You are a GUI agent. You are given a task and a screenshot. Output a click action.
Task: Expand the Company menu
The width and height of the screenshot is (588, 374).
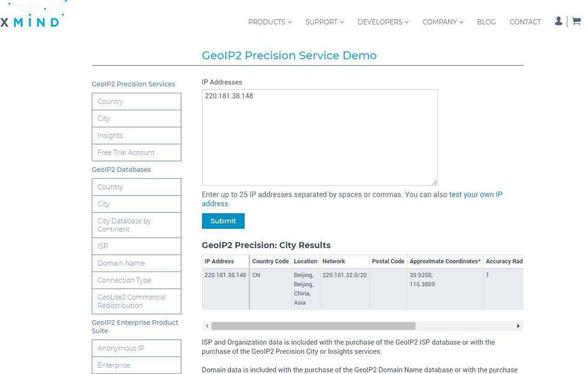(443, 22)
